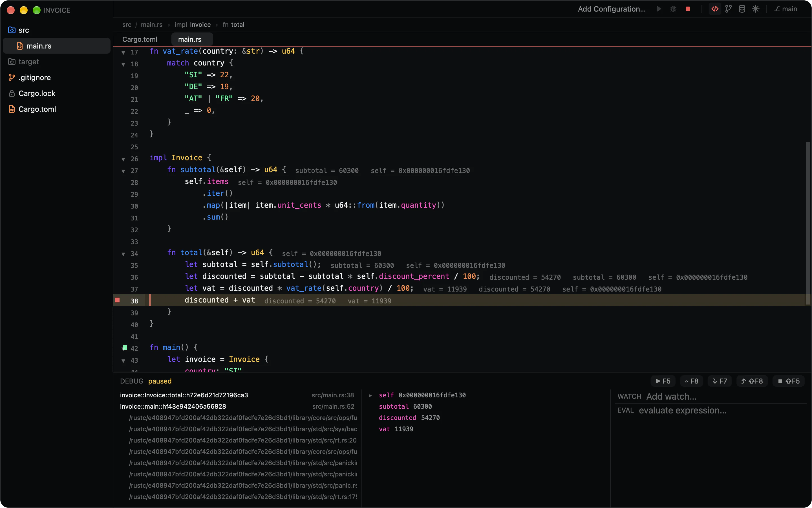Click the src breadcrumb segment
812x508 pixels.
pos(127,25)
